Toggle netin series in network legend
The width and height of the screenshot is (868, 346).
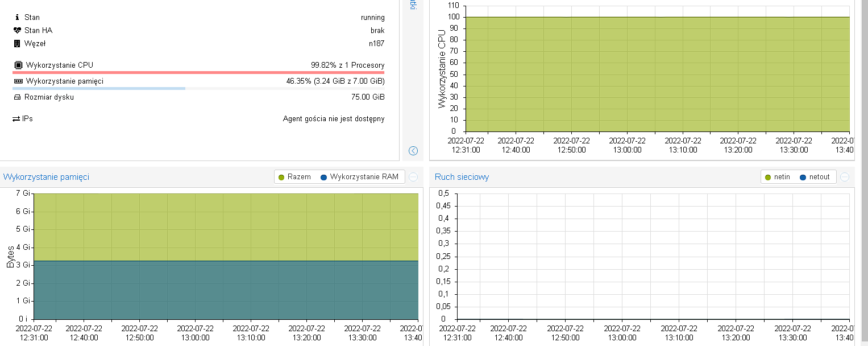pyautogui.click(x=777, y=177)
